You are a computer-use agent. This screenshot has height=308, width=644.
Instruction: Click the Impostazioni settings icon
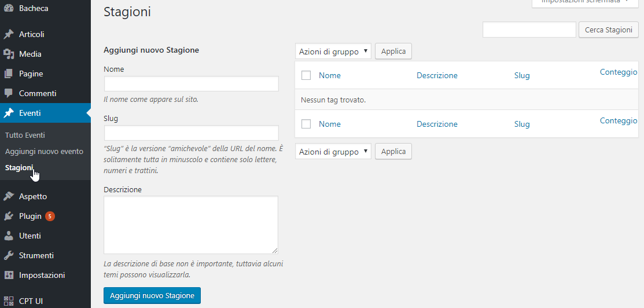9,275
